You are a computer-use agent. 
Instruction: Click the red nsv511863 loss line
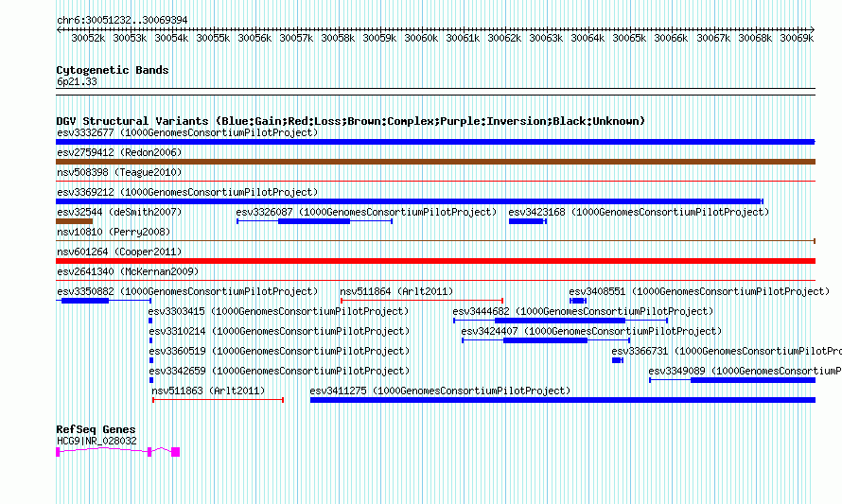(218, 400)
